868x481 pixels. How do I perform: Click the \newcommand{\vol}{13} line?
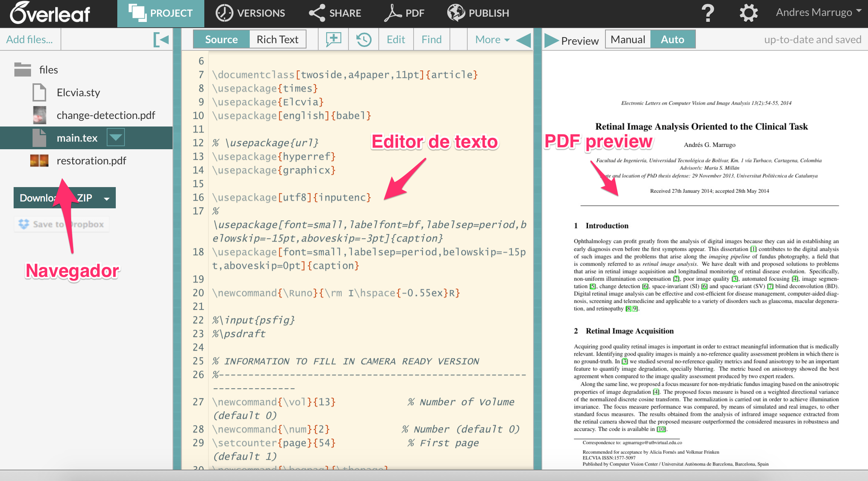pyautogui.click(x=274, y=402)
